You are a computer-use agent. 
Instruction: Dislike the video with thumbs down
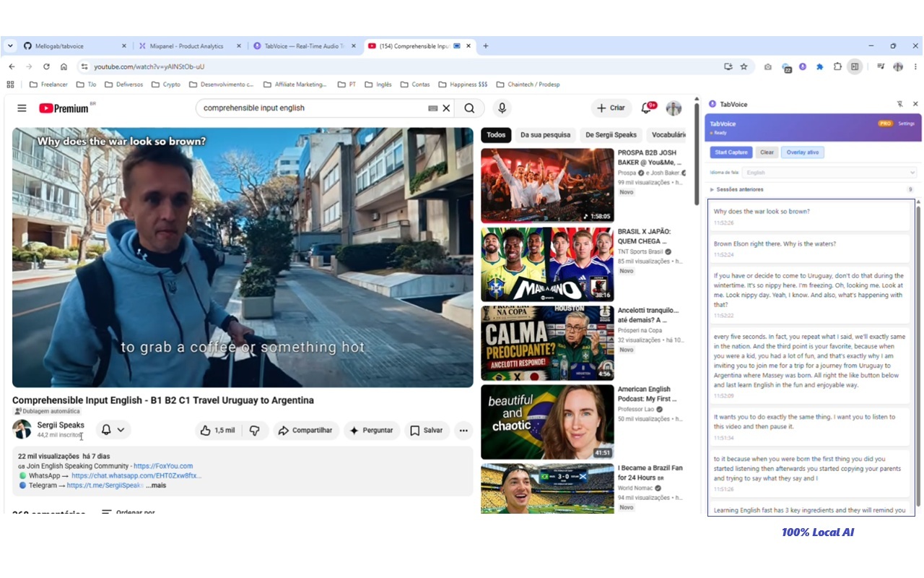pos(255,430)
